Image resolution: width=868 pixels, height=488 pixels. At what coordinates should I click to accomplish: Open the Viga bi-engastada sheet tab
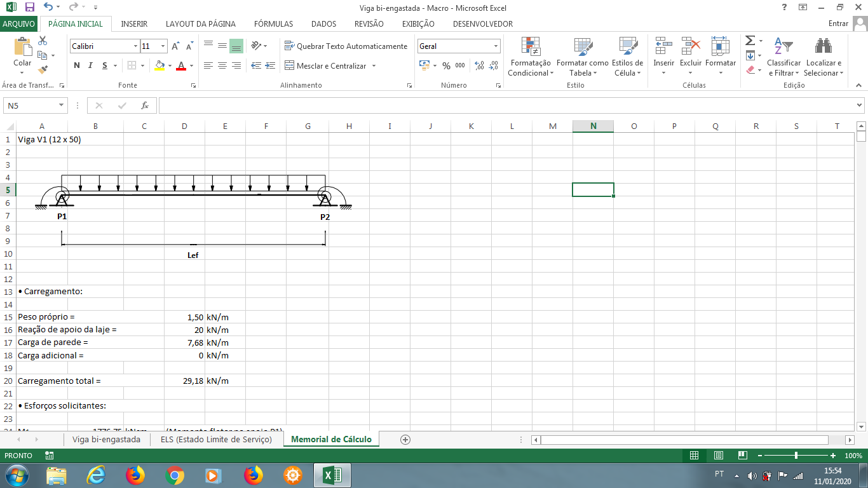point(107,440)
